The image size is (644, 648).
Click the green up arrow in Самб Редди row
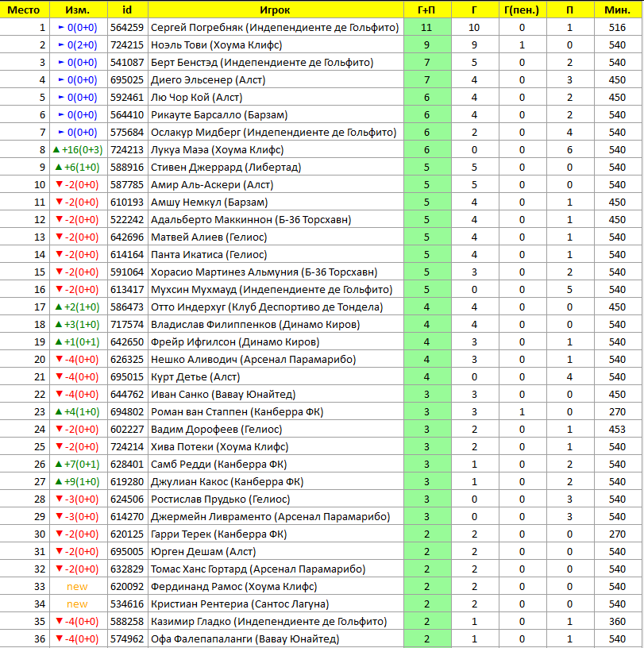click(x=59, y=464)
